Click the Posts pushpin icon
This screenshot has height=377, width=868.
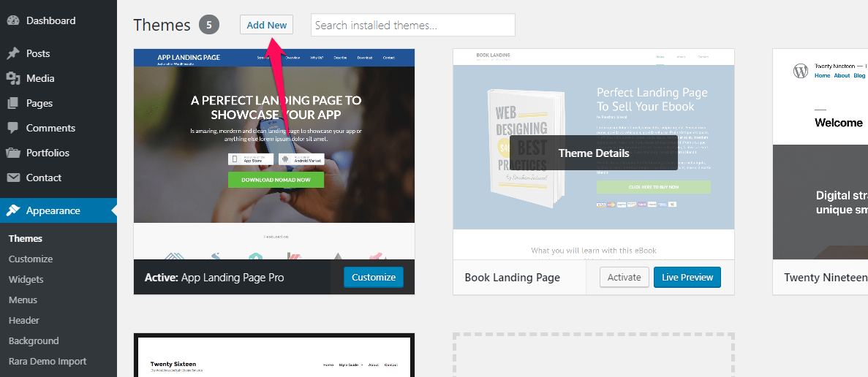[13, 53]
